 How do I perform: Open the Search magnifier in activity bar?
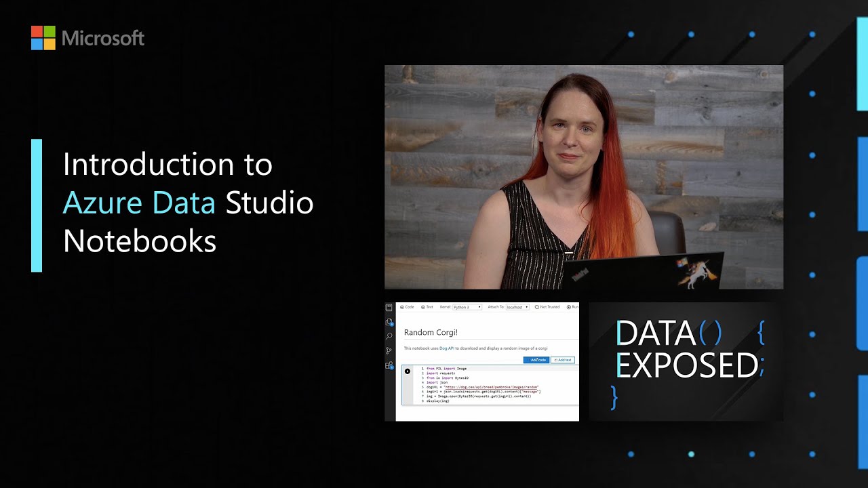(x=389, y=336)
